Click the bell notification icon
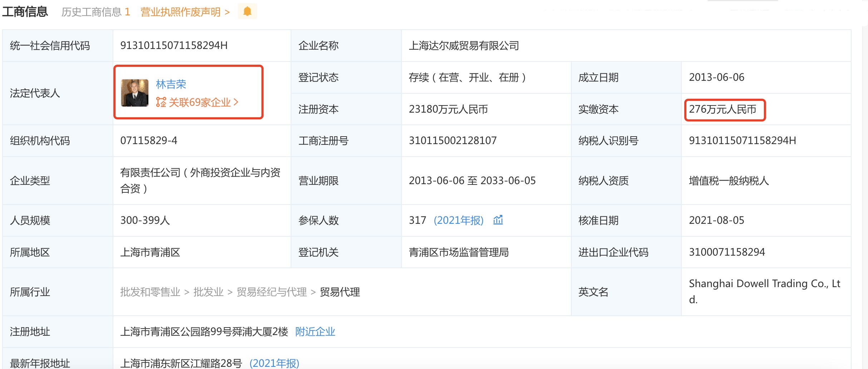This screenshot has width=868, height=369. (x=248, y=11)
